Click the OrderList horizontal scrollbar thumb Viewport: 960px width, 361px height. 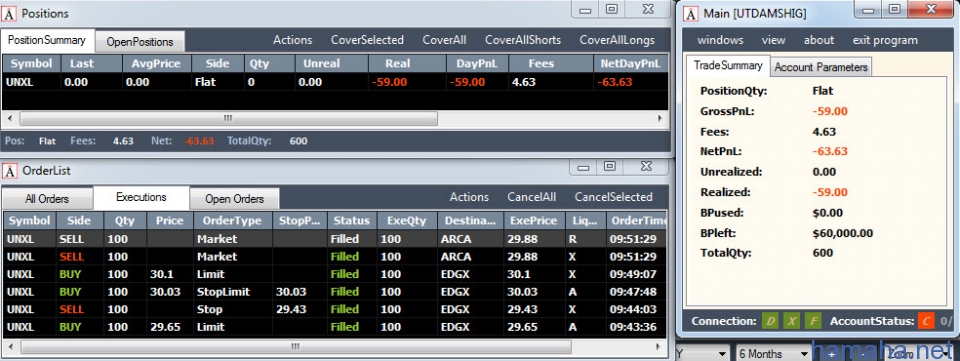coord(296,347)
